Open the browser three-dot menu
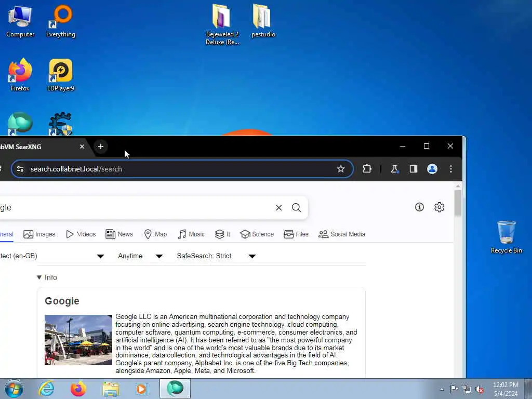The width and height of the screenshot is (532, 399). tap(451, 169)
